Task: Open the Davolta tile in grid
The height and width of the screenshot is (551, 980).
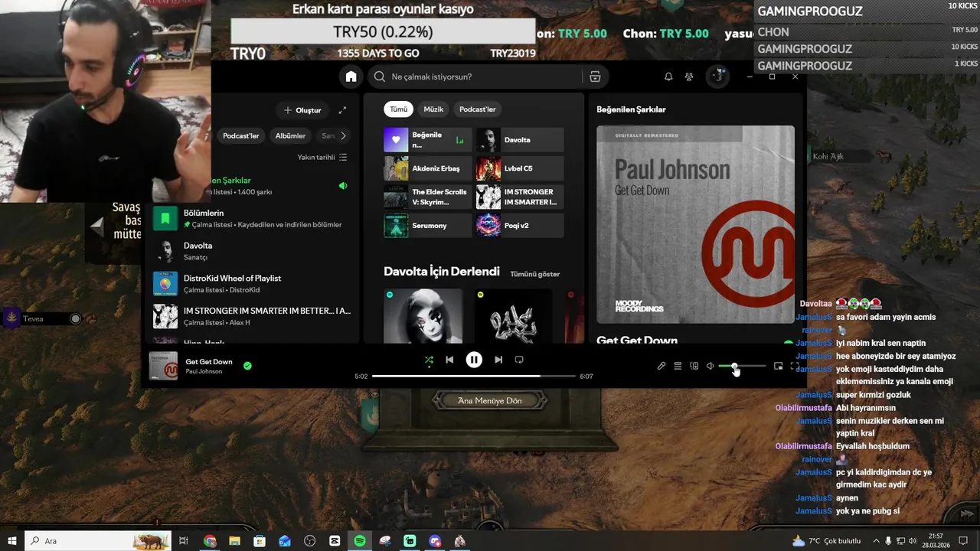Action: [x=520, y=140]
